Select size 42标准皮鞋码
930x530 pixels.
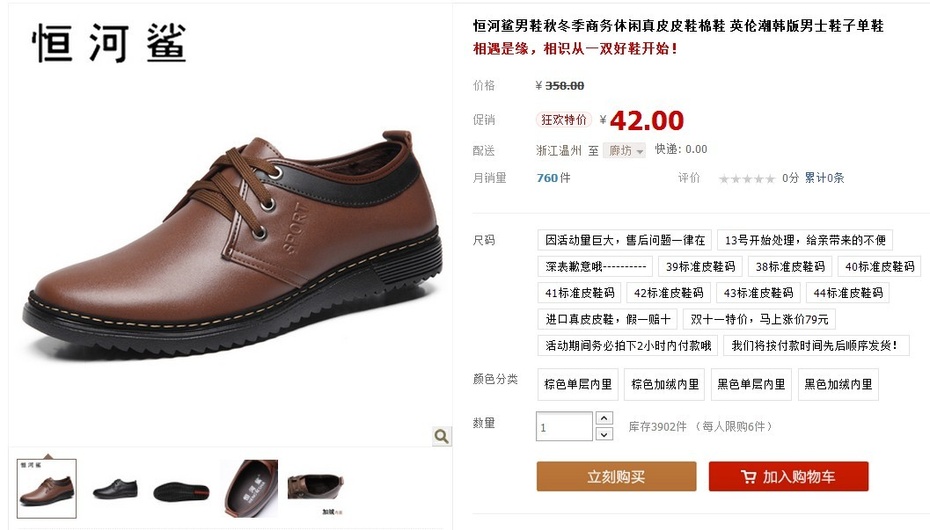pyautogui.click(x=668, y=293)
